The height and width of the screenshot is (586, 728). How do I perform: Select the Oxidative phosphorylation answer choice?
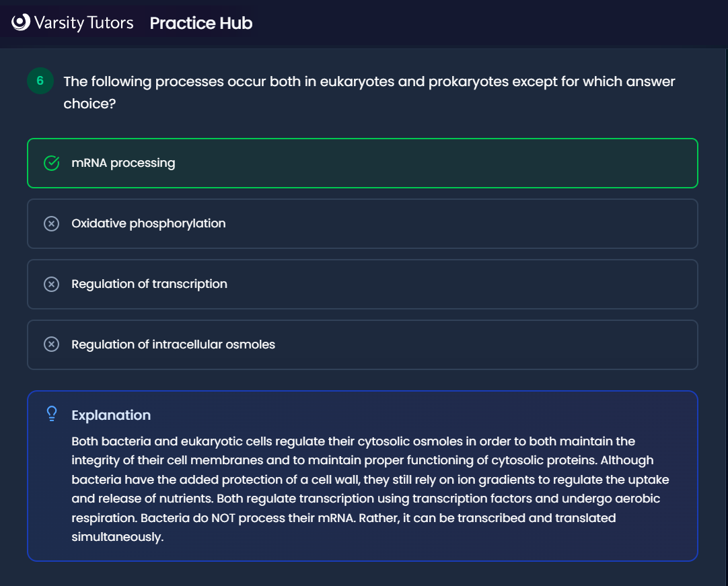pyautogui.click(x=363, y=223)
